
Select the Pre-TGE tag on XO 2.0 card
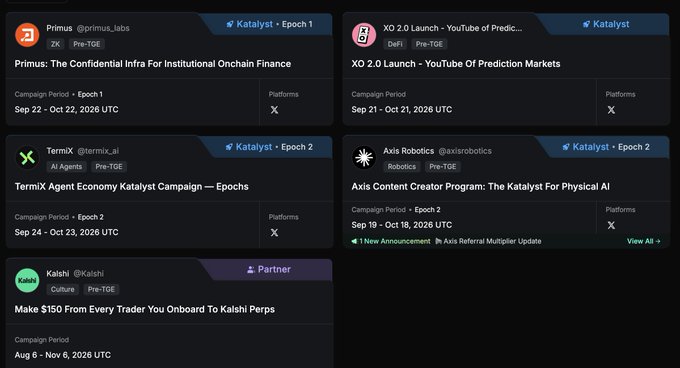click(429, 44)
